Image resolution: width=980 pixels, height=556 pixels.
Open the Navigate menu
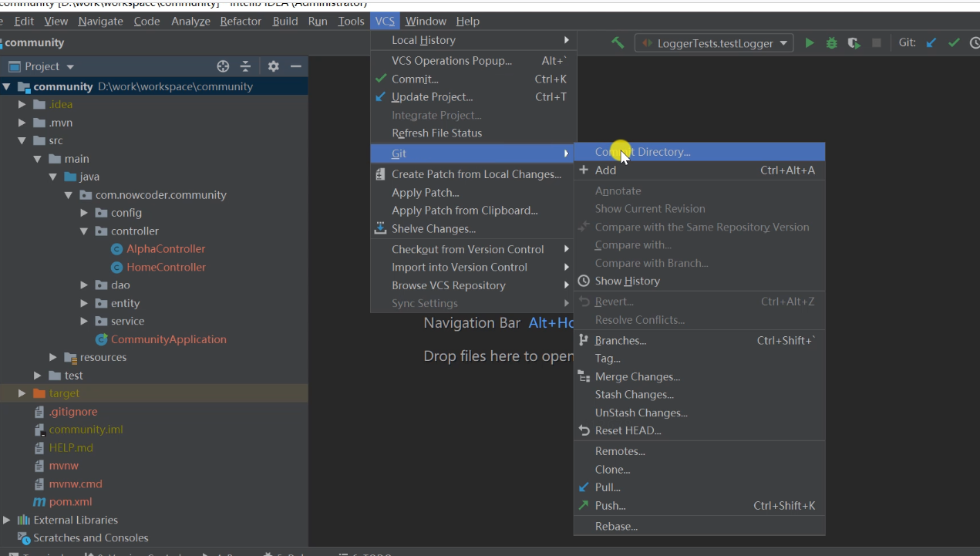[x=100, y=21]
